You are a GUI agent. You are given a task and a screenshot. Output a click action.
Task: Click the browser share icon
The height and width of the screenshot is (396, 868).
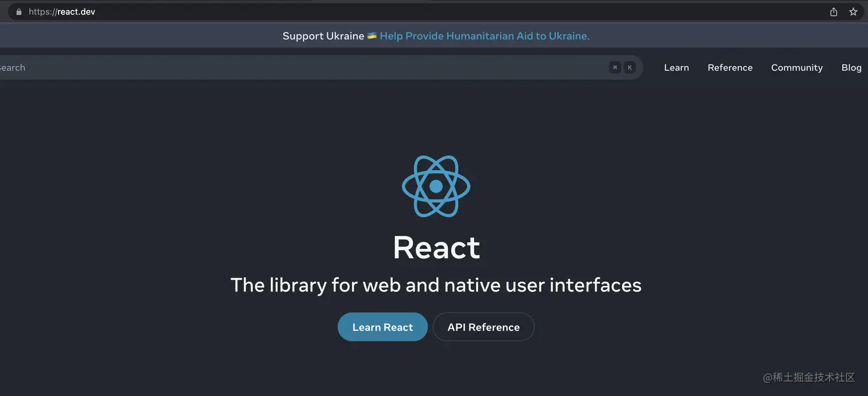[x=833, y=11]
